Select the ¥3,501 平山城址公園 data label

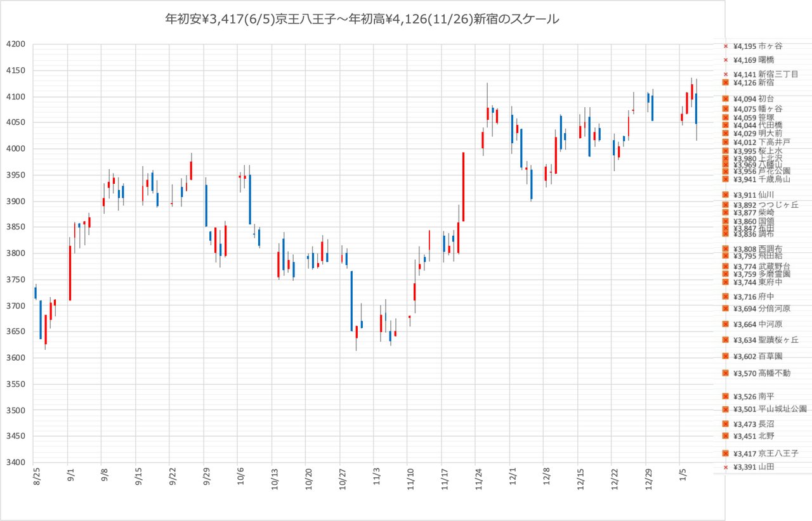pos(769,409)
